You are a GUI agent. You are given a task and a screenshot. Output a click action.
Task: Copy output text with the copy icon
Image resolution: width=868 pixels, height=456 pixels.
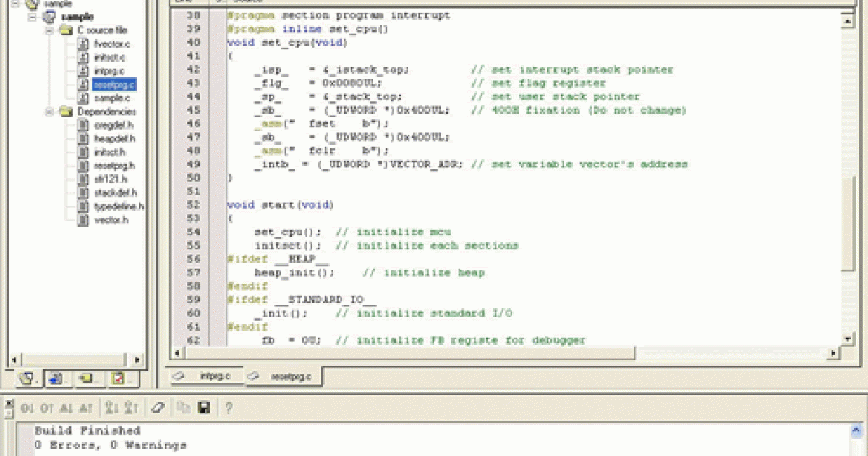click(x=184, y=408)
